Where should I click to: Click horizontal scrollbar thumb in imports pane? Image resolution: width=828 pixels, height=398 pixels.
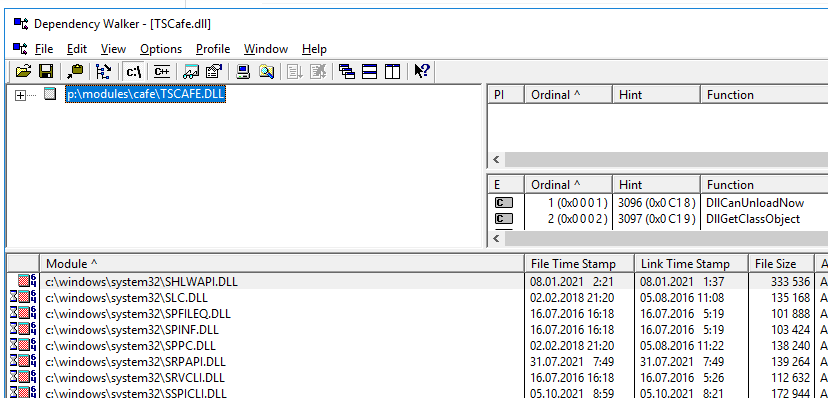tap(666, 159)
